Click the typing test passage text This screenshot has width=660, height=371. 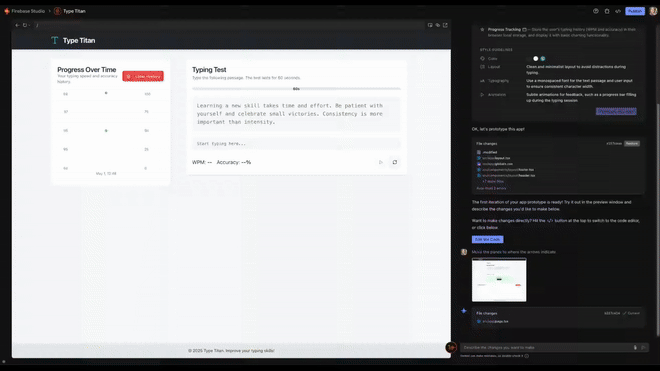(290, 114)
